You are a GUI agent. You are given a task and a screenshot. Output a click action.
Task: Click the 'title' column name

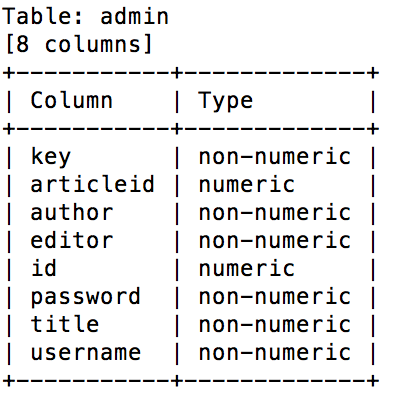click(65, 324)
